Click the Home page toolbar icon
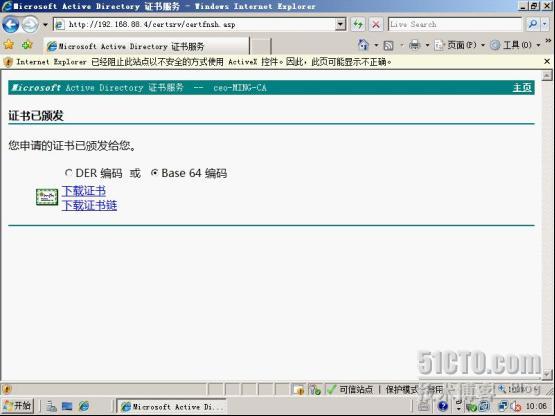The image size is (555, 416). (x=364, y=45)
